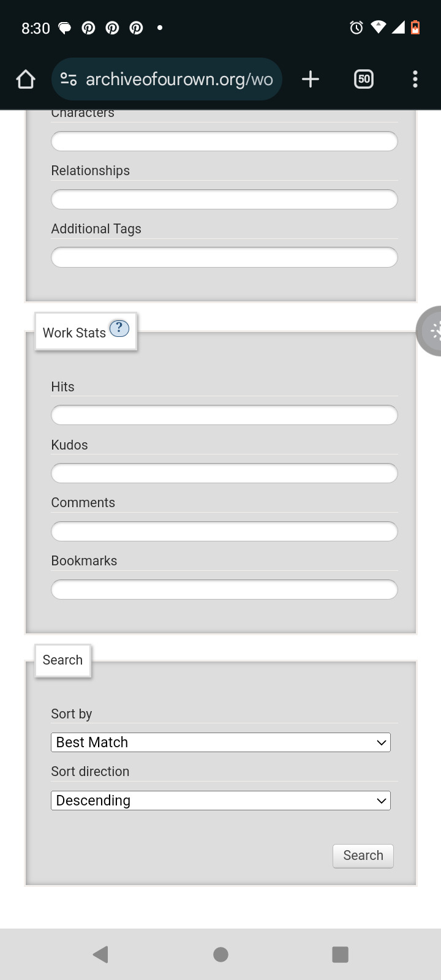The image size is (441, 980).
Task: Open Work Stats help question mark
Action: [119, 328]
